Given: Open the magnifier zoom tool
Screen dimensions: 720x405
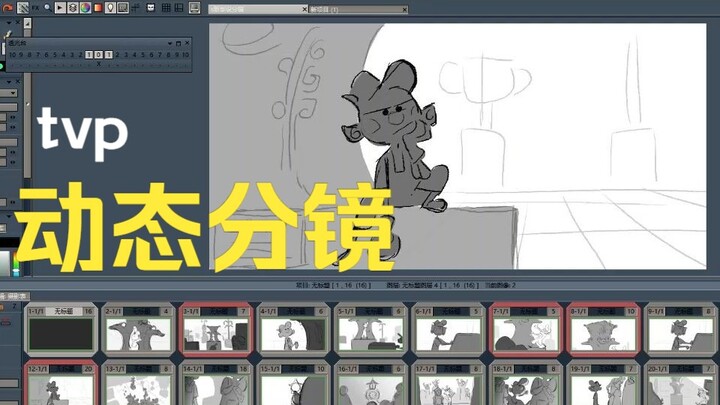Looking at the screenshot, I should coord(47,7).
